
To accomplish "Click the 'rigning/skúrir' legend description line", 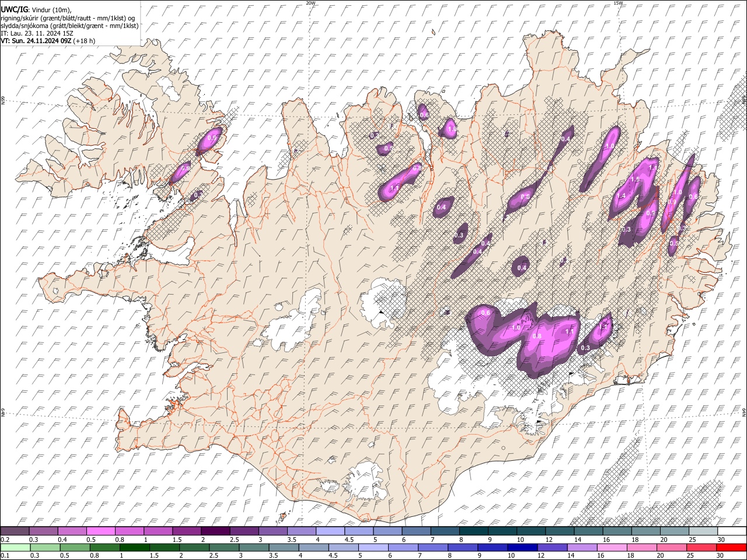I will (68, 17).
